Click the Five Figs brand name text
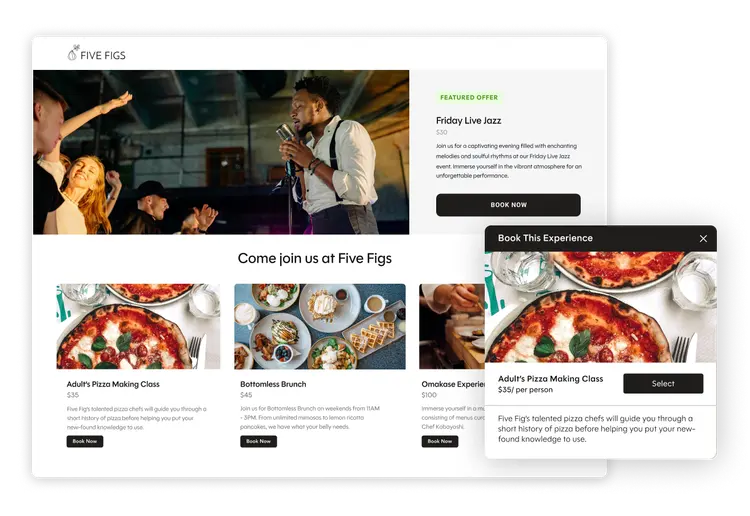The image size is (750, 516). 103,55
